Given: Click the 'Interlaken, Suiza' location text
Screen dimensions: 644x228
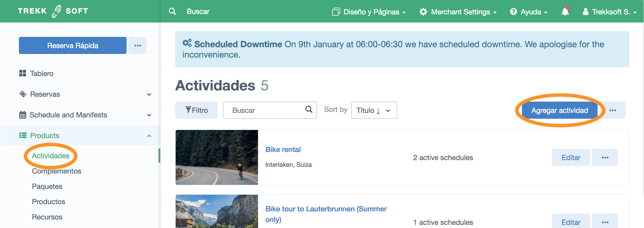Looking at the screenshot, I should (288, 165).
